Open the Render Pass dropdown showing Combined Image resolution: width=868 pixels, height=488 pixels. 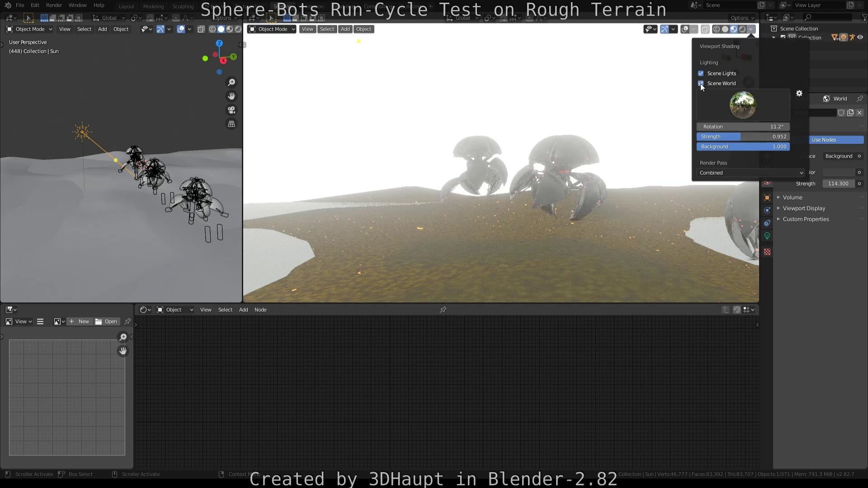coord(750,173)
